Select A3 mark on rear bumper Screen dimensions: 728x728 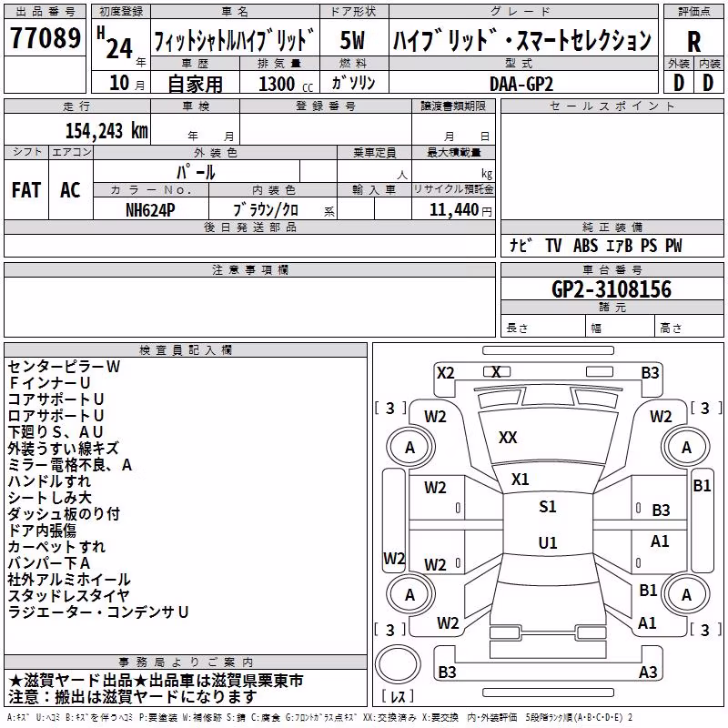[648, 672]
